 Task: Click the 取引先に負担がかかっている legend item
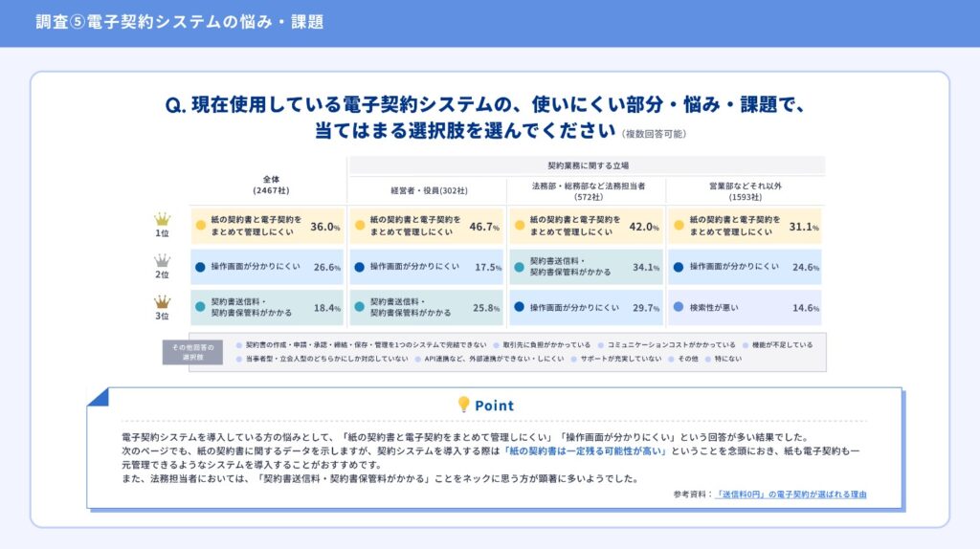coord(542,344)
